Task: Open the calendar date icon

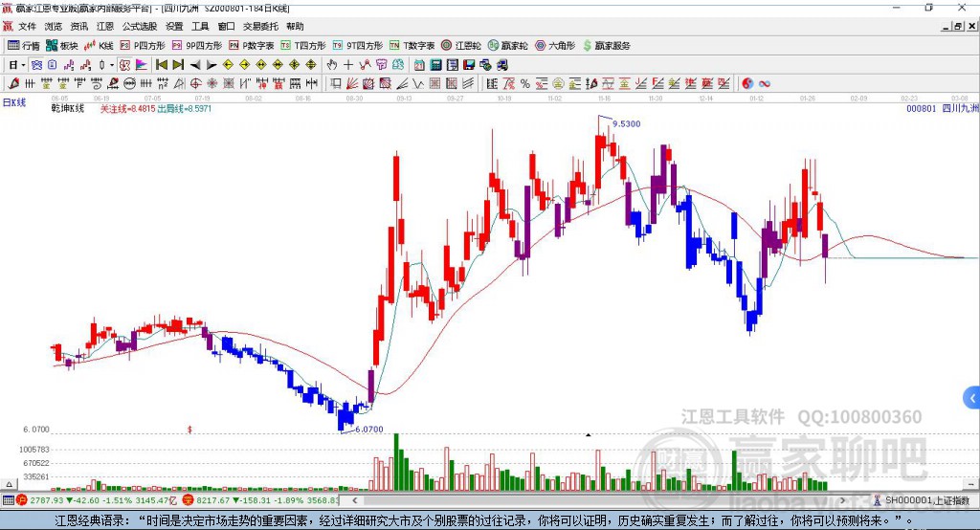Action: click(419, 65)
